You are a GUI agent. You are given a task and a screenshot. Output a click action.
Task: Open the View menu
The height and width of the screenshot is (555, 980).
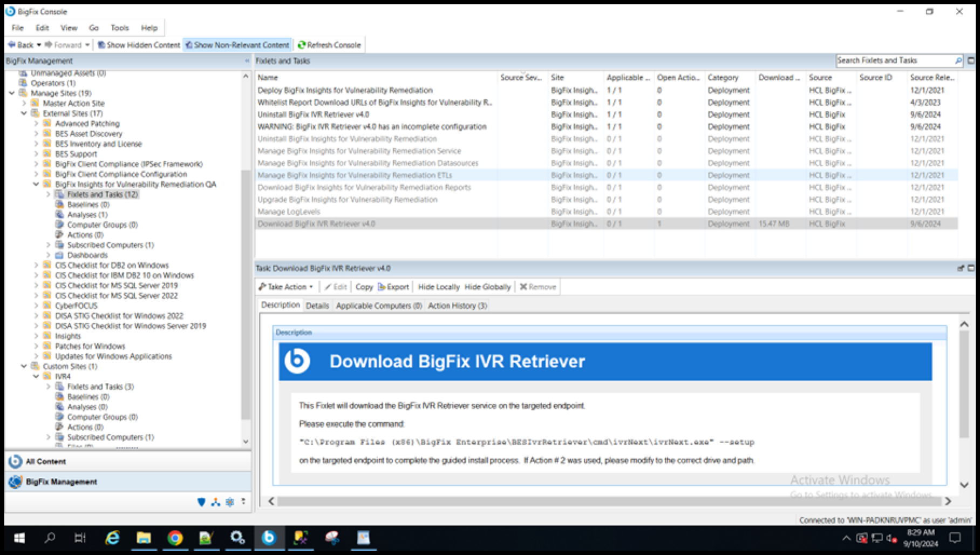click(x=69, y=28)
